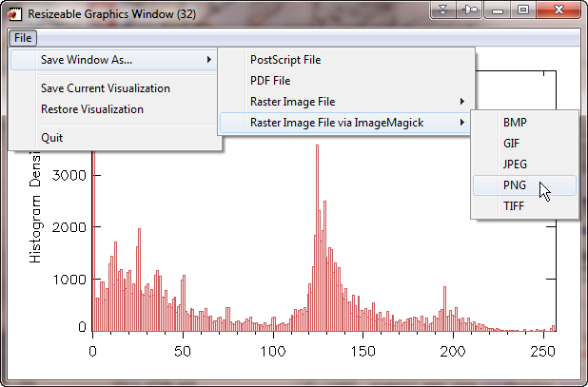588x387 pixels.
Task: Choose TIFF format
Action: (514, 206)
